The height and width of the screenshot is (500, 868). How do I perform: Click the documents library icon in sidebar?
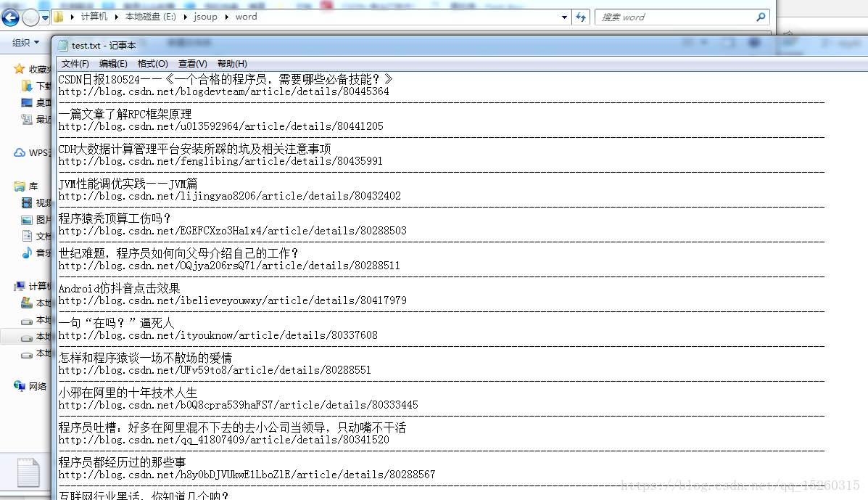pos(27,237)
